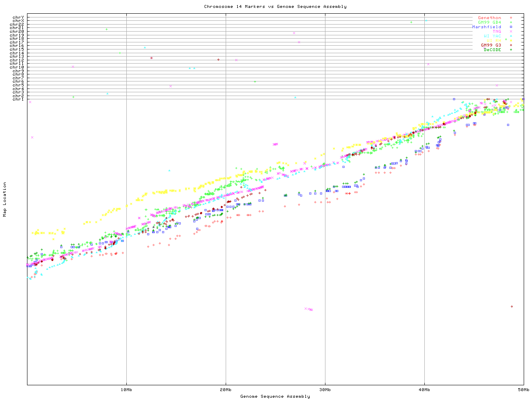Select the Marshfield square legend symbol
The width and height of the screenshot is (532, 399).
click(511, 27)
